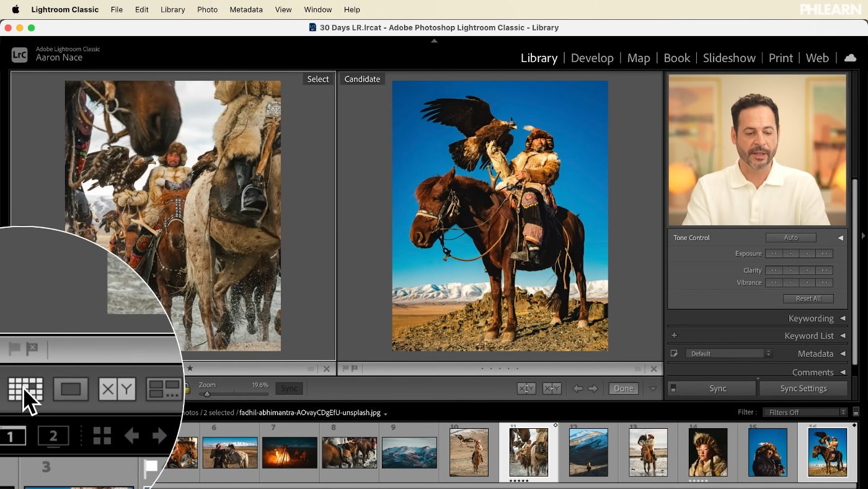The height and width of the screenshot is (489, 868).
Task: Click the Zoom slider
Action: tap(233, 394)
